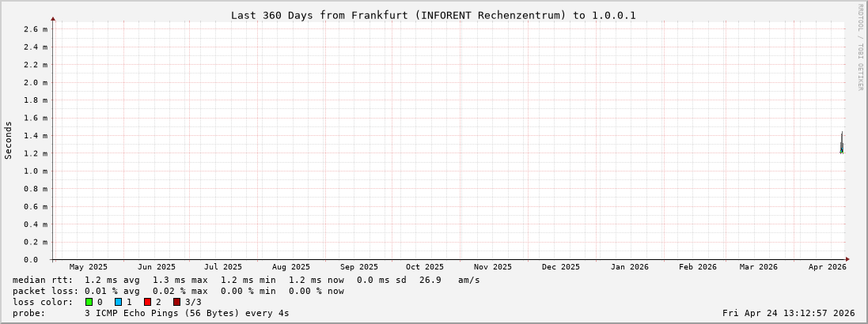Click the graph title for target 1.0.0.1
The width and height of the screenshot is (868, 324).
point(433,15)
